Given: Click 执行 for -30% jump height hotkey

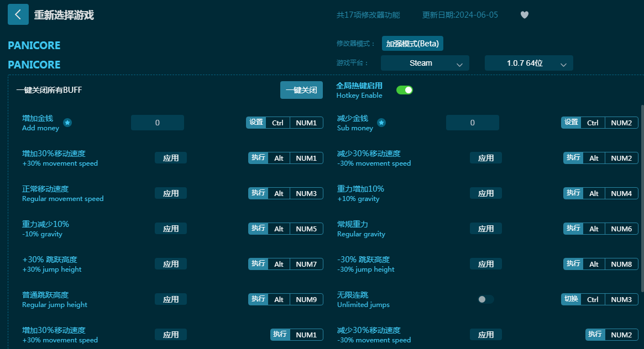Looking at the screenshot, I should pos(573,264).
